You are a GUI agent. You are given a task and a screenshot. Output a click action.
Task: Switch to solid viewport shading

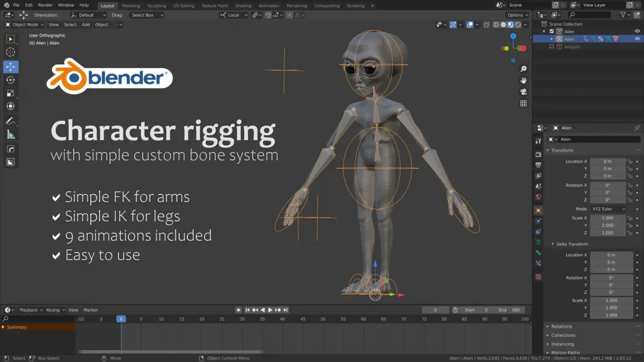tap(503, 25)
